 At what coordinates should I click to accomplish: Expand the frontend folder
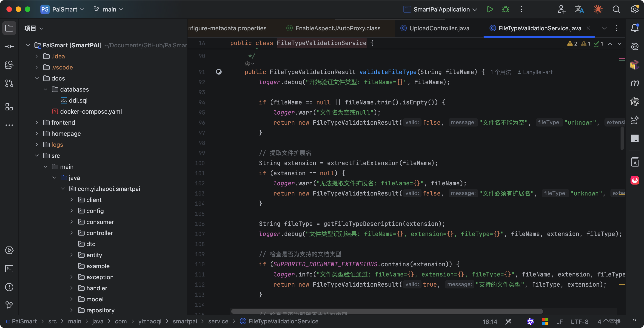(37, 123)
